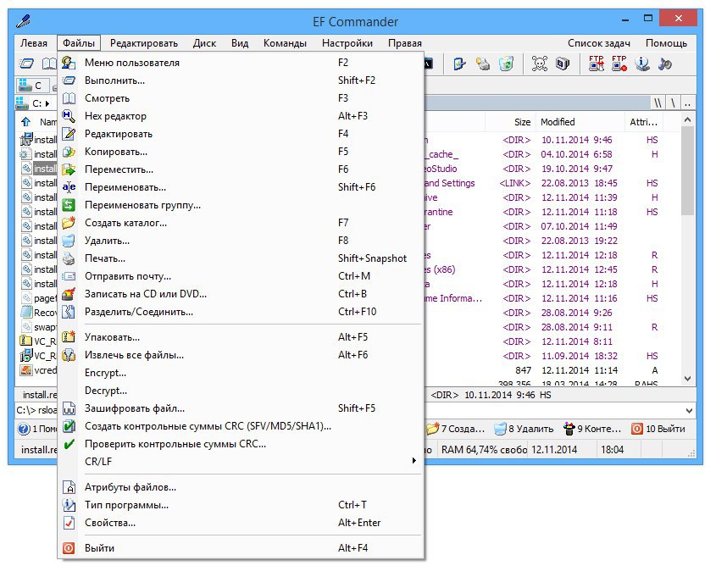Viewport: 727px width, 588px height.
Task: Click the arrow next to C: path
Action: [47, 103]
